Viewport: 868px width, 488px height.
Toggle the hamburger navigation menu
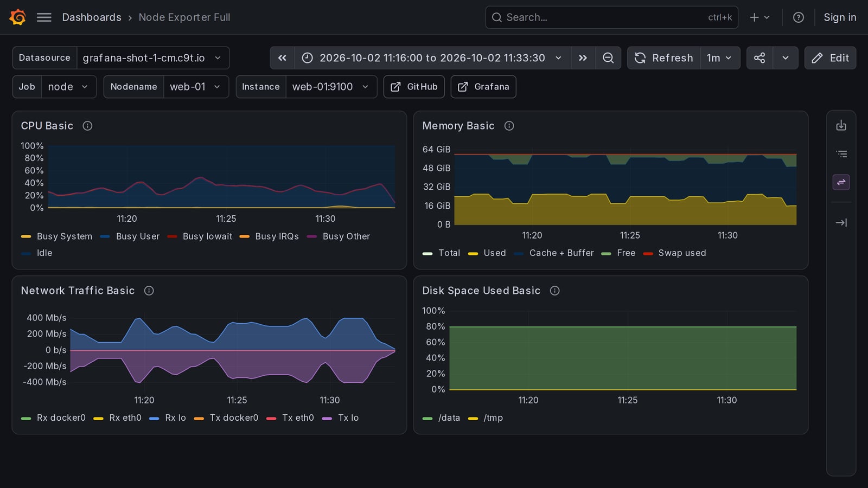(x=44, y=17)
